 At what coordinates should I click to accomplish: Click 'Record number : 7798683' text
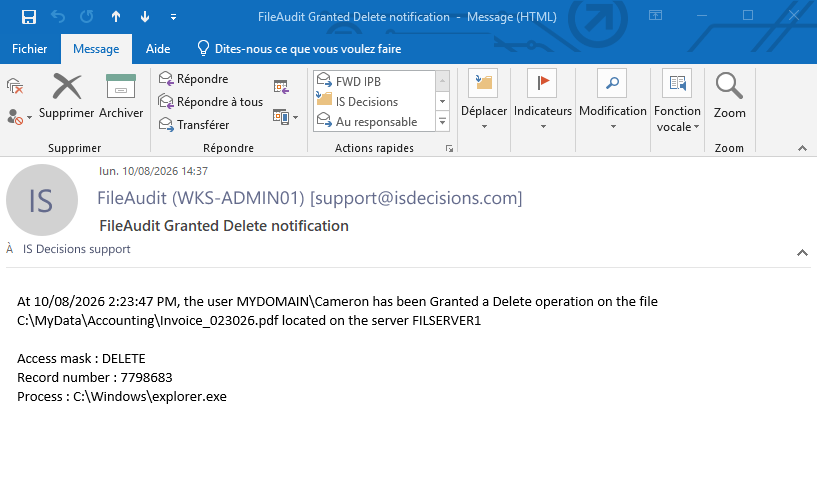click(95, 377)
